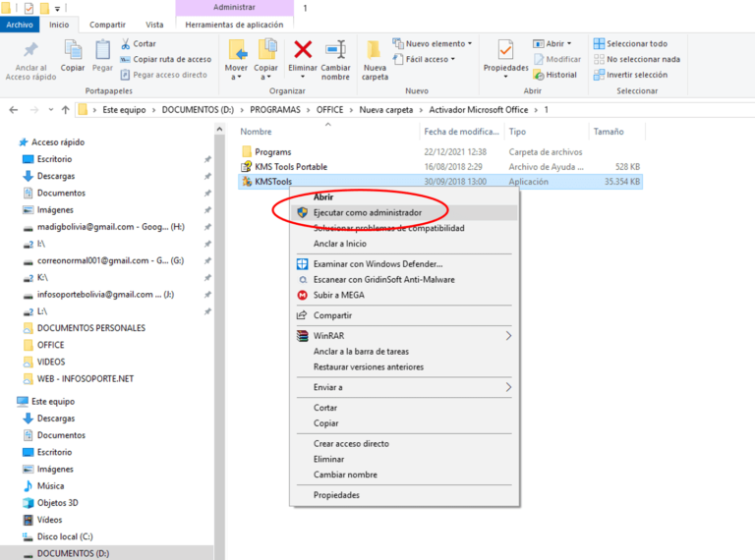
Task: Click Pegar acceso directo
Action: 164,75
